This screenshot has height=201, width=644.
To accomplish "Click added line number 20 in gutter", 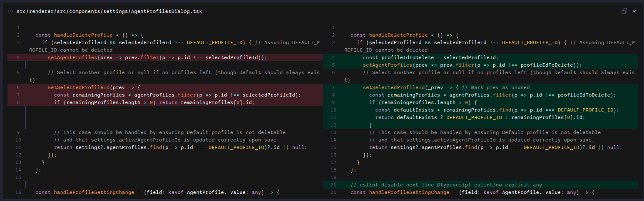I will [x=333, y=185].
